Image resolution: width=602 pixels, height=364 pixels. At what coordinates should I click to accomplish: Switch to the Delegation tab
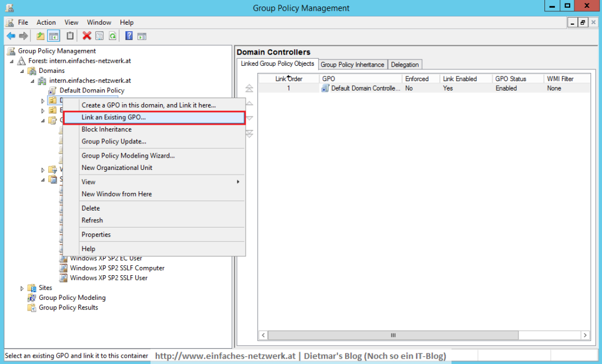[404, 65]
